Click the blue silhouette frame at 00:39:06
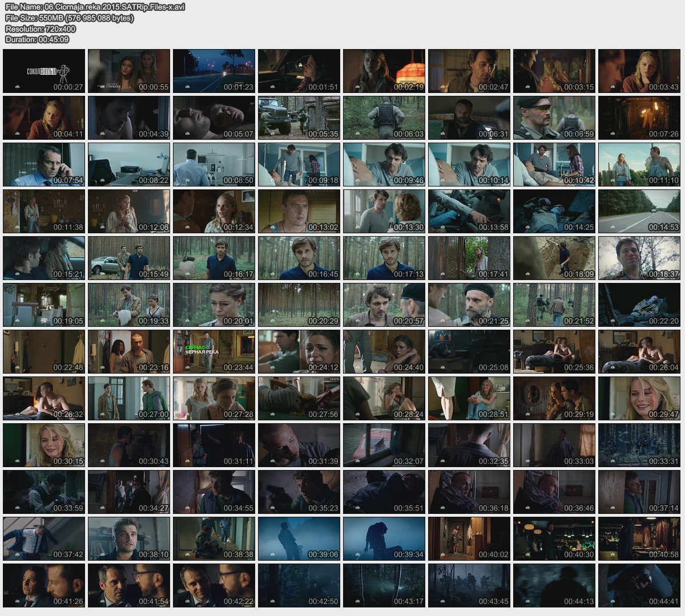Viewport: 685px width, 616px height. tap(299, 538)
